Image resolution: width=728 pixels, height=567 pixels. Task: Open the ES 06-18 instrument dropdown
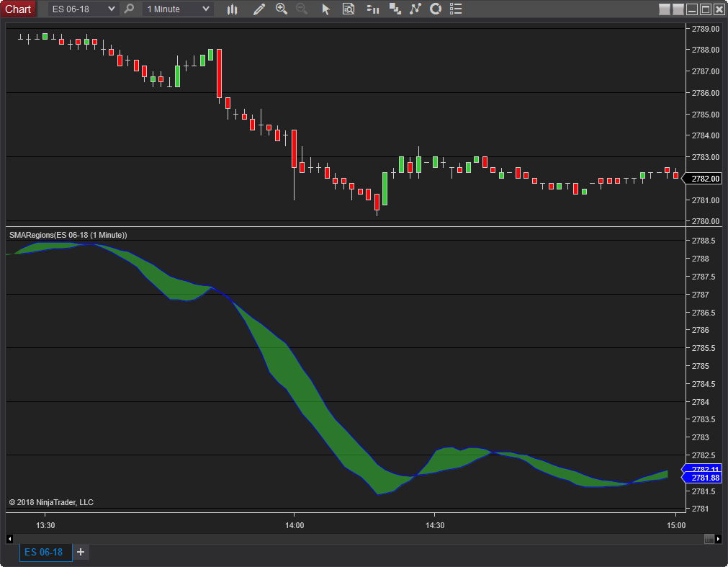84,9
